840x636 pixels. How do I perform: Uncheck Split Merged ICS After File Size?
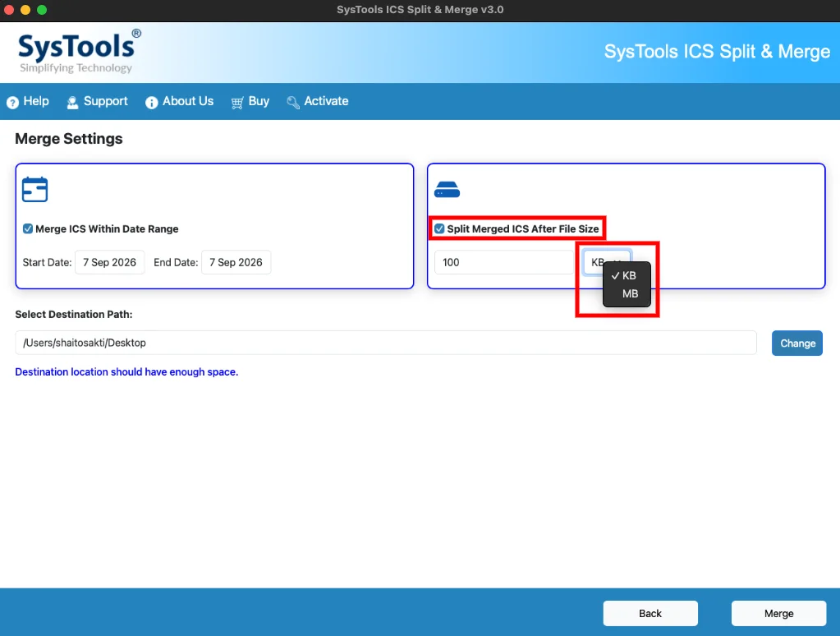[439, 229]
